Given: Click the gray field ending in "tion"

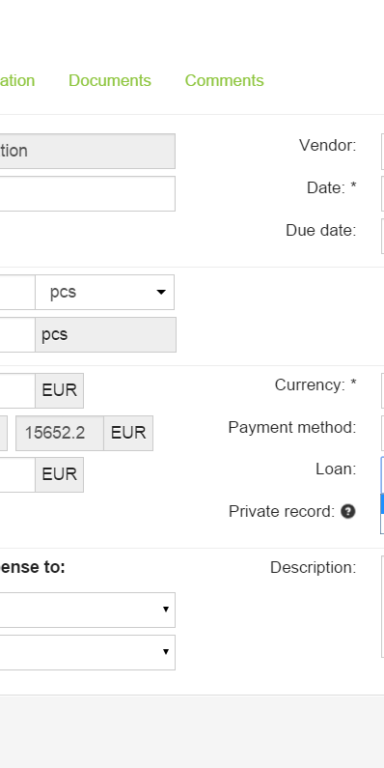Looking at the screenshot, I should pyautogui.click(x=88, y=151).
